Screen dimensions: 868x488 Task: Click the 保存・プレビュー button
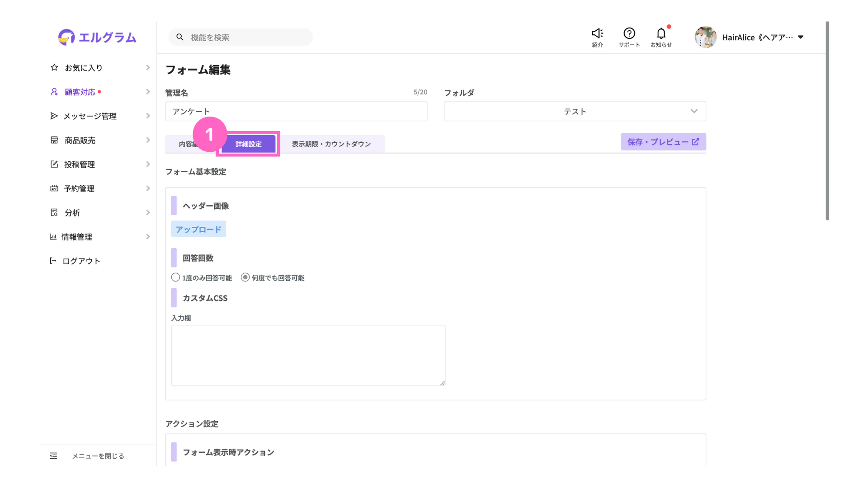(x=663, y=142)
